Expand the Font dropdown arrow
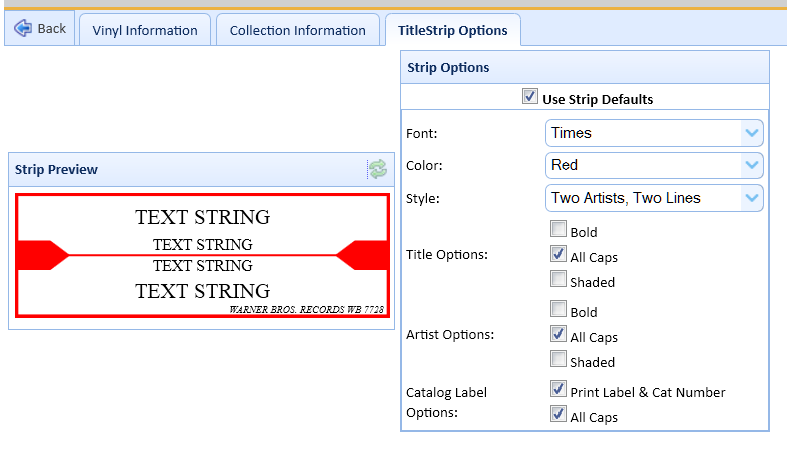787x465 pixels. pos(752,133)
